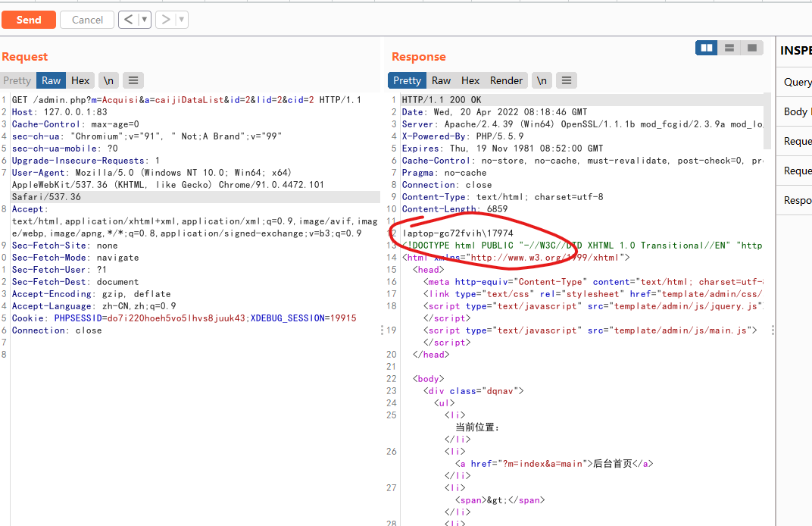Screen dimensions: 812x526
Task: Switch Request view to Pretty tab
Action: click(17, 80)
